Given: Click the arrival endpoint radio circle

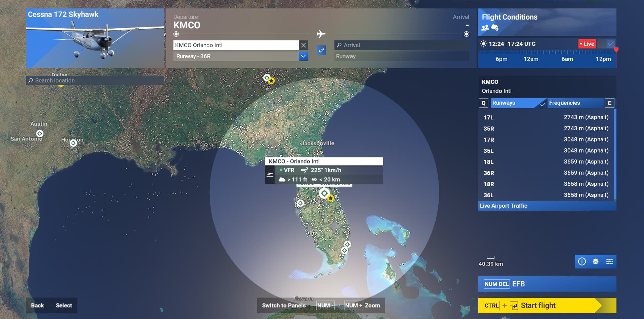Looking at the screenshot, I should coord(467,34).
